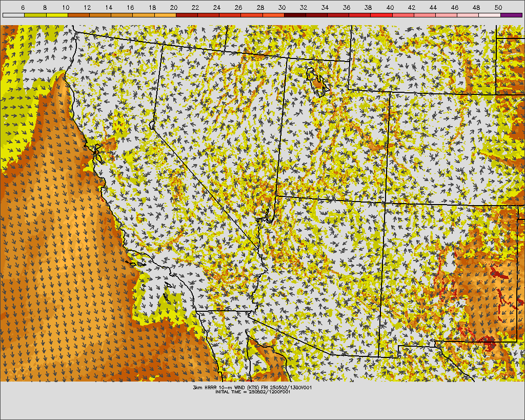
Task: Click the legend label '24'
Action: (217, 7)
